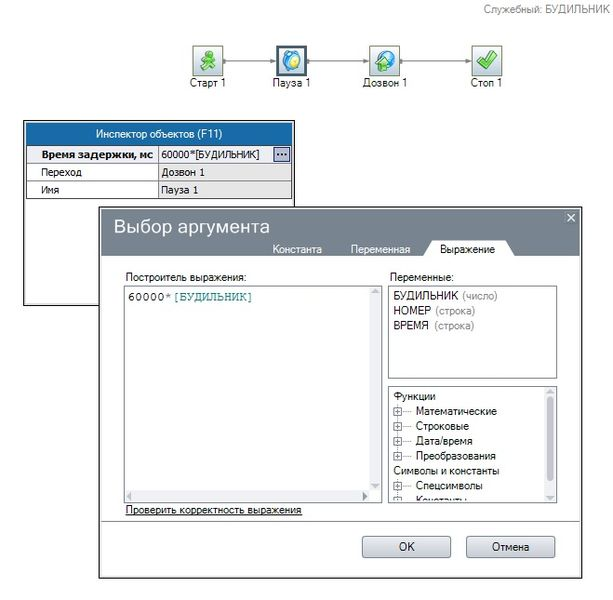Expand the Дата/время functions group
This screenshot has height=600, width=613.
tap(398, 441)
